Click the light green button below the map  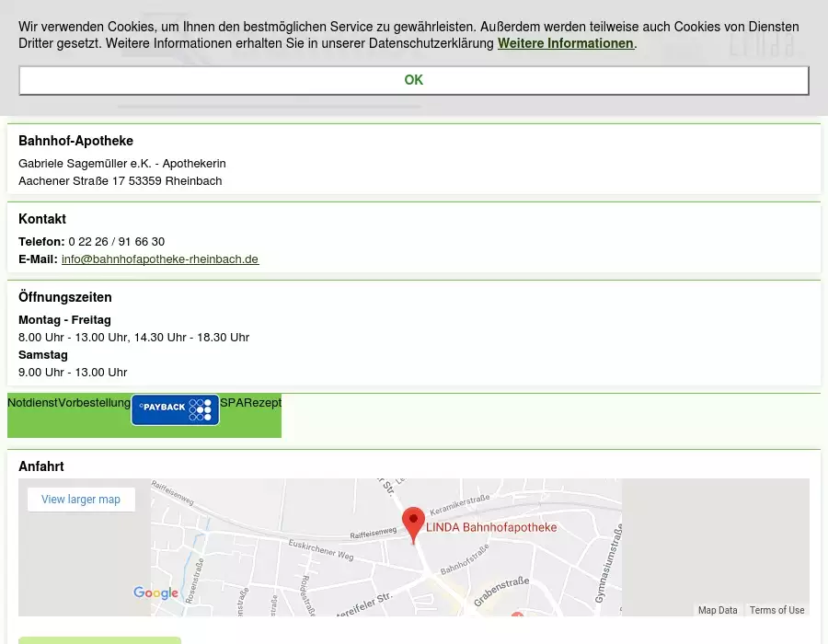99,640
